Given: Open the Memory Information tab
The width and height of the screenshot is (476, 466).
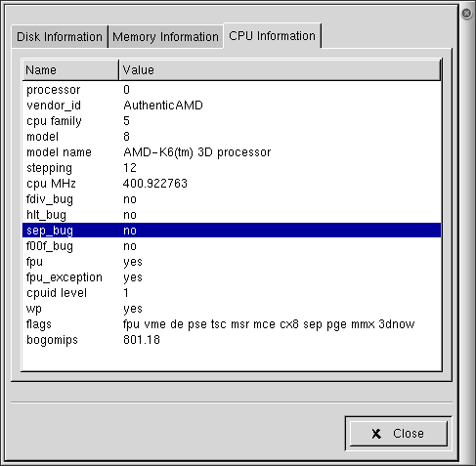Looking at the screenshot, I should (165, 36).
